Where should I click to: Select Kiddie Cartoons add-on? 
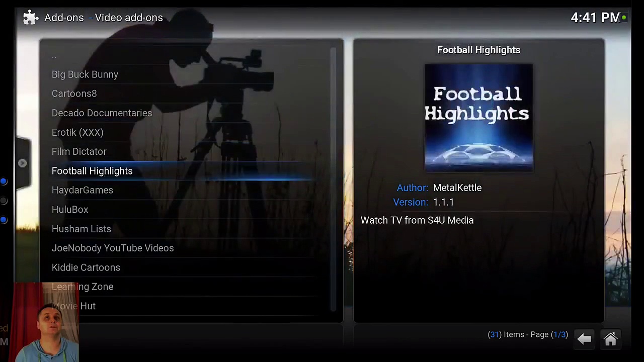pos(86,267)
